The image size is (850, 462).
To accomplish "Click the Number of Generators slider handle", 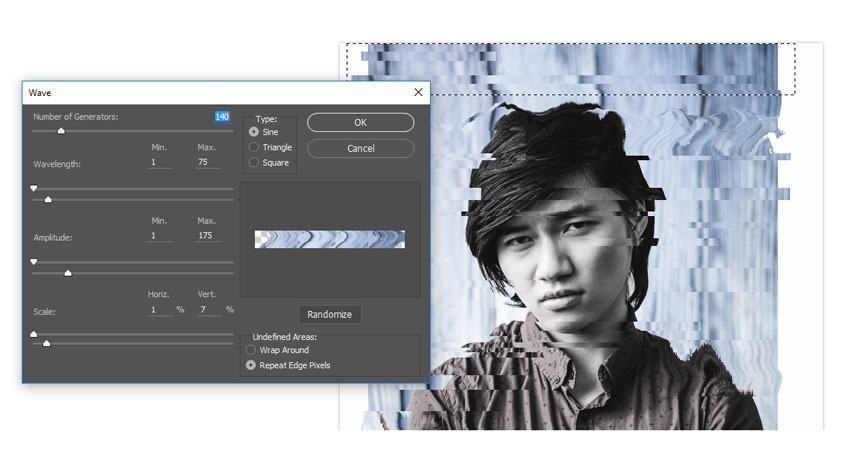I will point(61,130).
